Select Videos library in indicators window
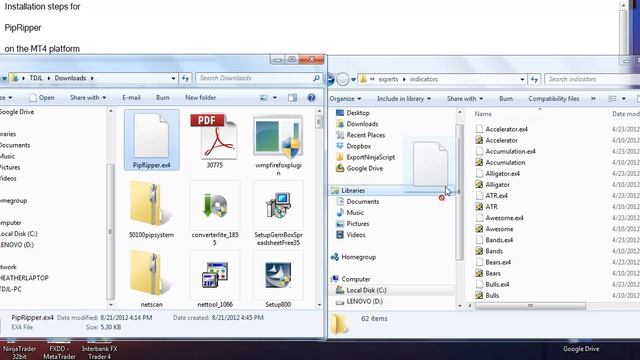This screenshot has width=640, height=360. [x=351, y=234]
